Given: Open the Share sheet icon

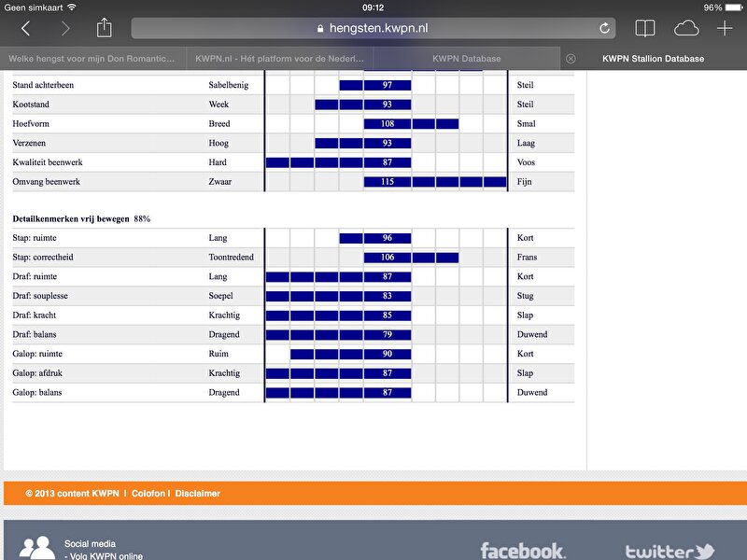Looking at the screenshot, I should [105, 28].
